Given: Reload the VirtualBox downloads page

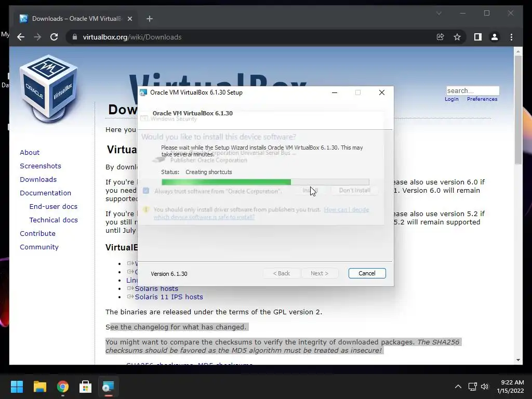Looking at the screenshot, I should tap(54, 37).
